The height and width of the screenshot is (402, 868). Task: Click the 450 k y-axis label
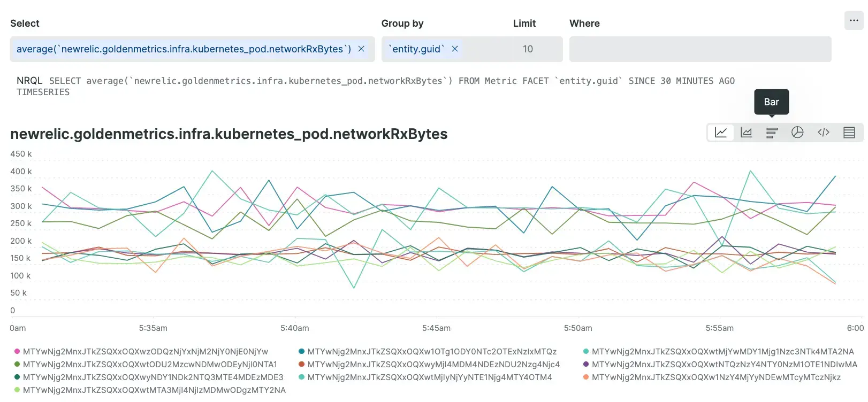pyautogui.click(x=21, y=154)
